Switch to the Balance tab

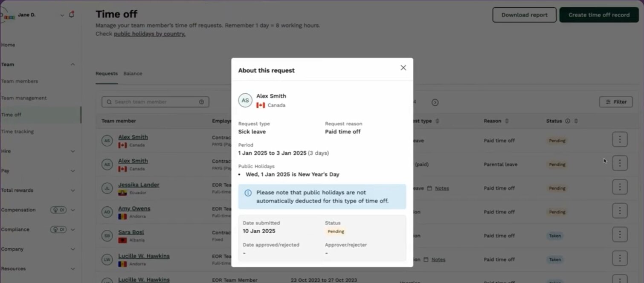(133, 73)
